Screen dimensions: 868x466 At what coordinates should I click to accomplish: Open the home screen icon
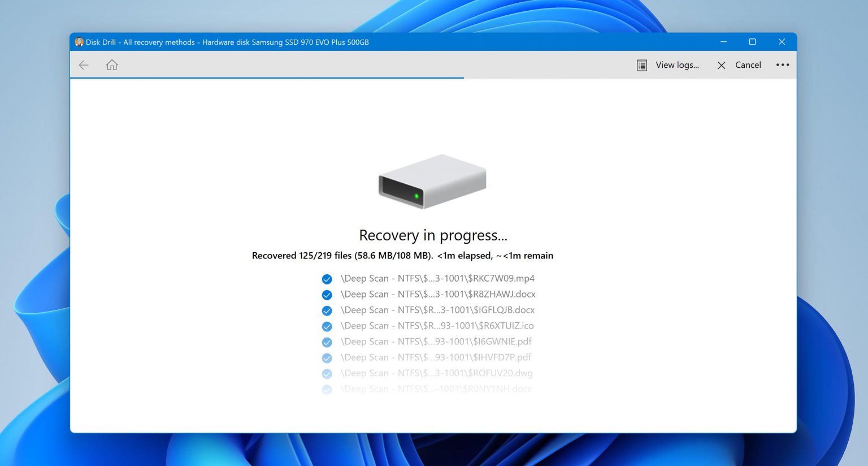coord(111,64)
